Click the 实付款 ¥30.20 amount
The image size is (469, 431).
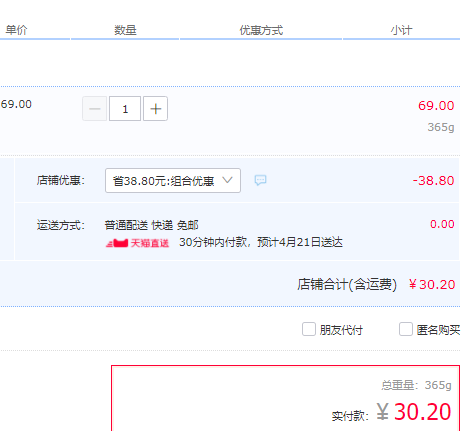(x=414, y=412)
